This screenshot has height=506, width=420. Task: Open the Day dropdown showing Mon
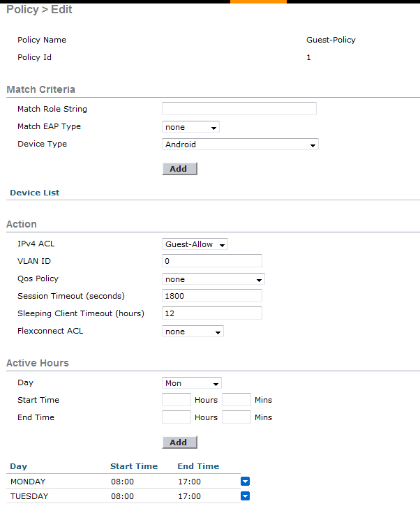tap(192, 383)
